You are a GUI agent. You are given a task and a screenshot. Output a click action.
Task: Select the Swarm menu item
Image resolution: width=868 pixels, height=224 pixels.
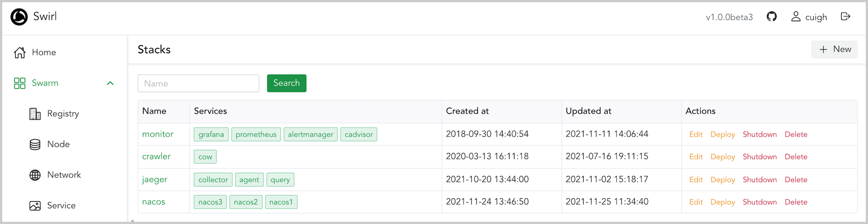pyautogui.click(x=45, y=83)
